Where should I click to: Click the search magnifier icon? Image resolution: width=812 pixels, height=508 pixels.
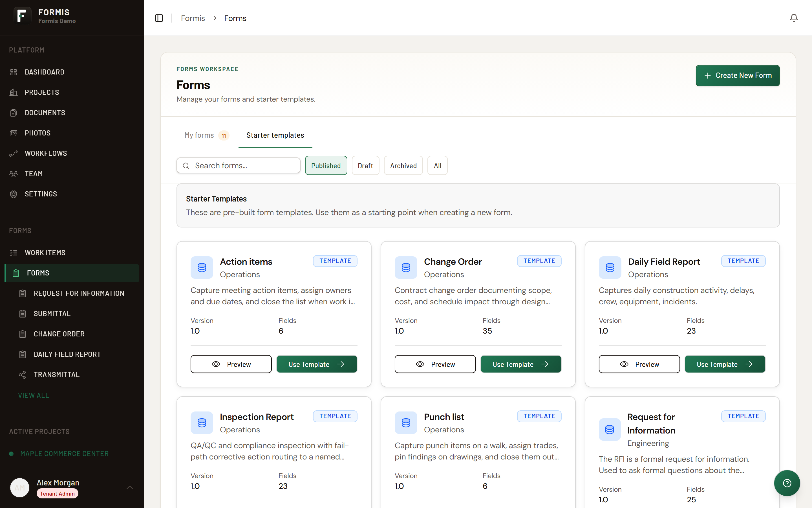point(186,166)
